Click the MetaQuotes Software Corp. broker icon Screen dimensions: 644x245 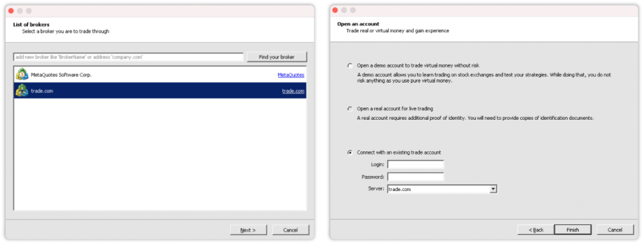[22, 74]
